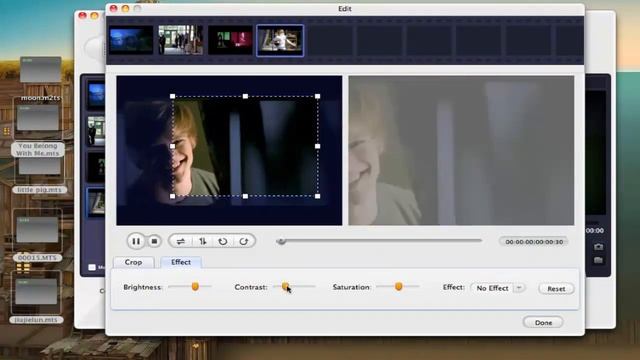Click the top-right crop handle
640x360 pixels.
click(318, 96)
